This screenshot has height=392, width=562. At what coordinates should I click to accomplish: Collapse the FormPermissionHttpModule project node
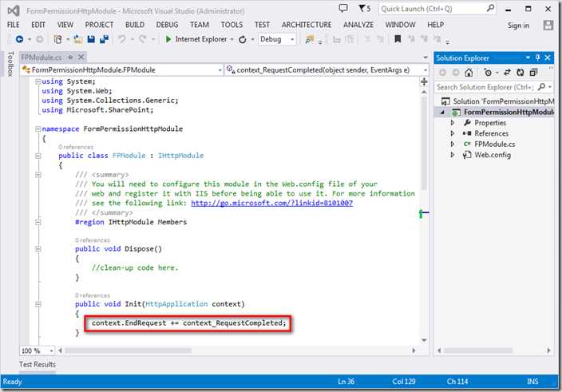coord(442,113)
